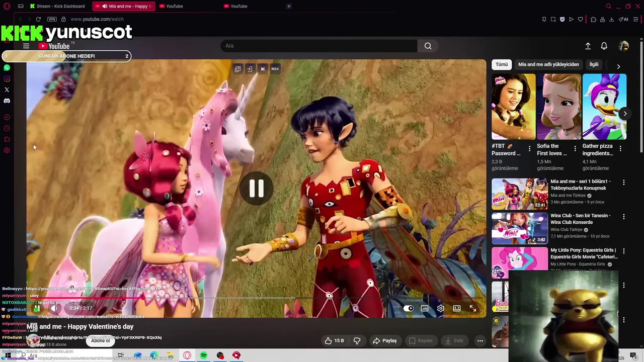Dislike the video with the thumbs-down
The height and width of the screenshot is (362, 644).
[x=357, y=340]
